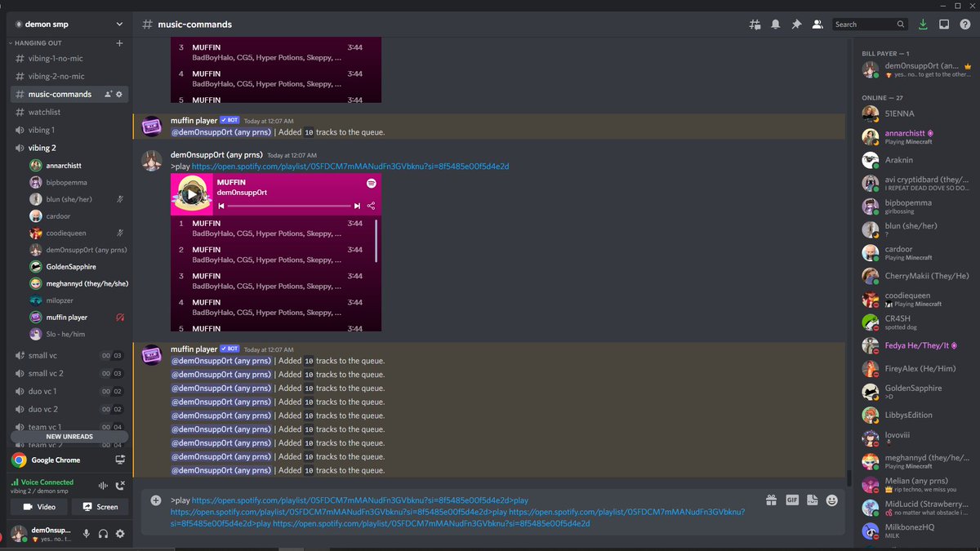Open CherryMakii (They/He) member entry
The image size is (980, 551).
coord(915,276)
